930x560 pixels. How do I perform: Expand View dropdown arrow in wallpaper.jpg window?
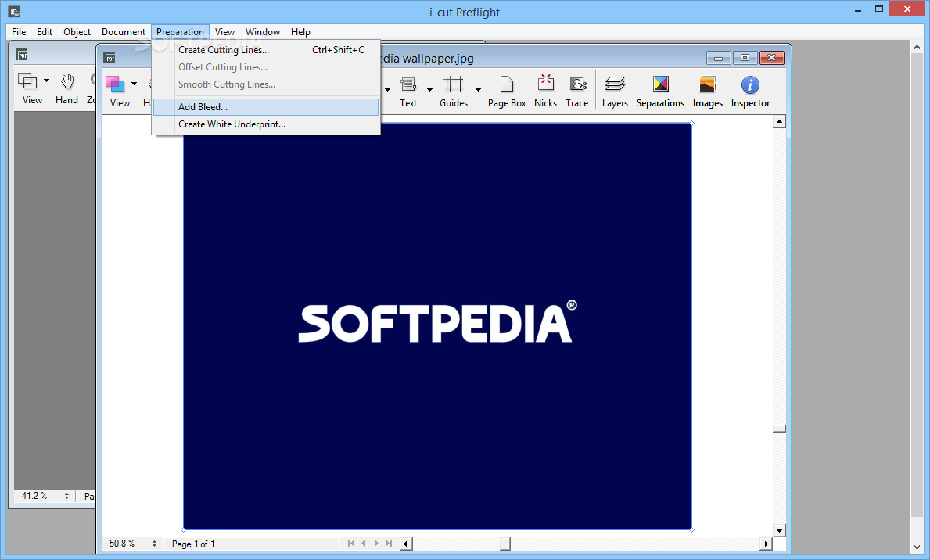(134, 84)
